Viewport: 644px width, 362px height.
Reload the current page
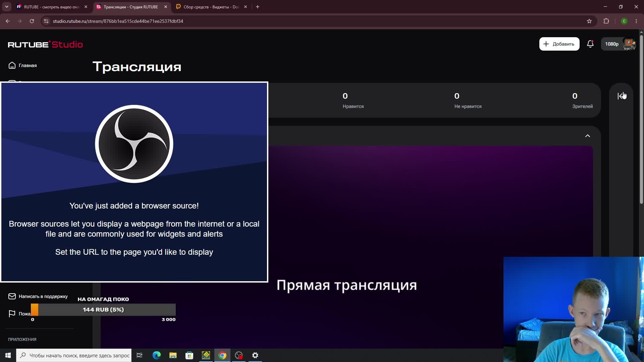pos(32,21)
